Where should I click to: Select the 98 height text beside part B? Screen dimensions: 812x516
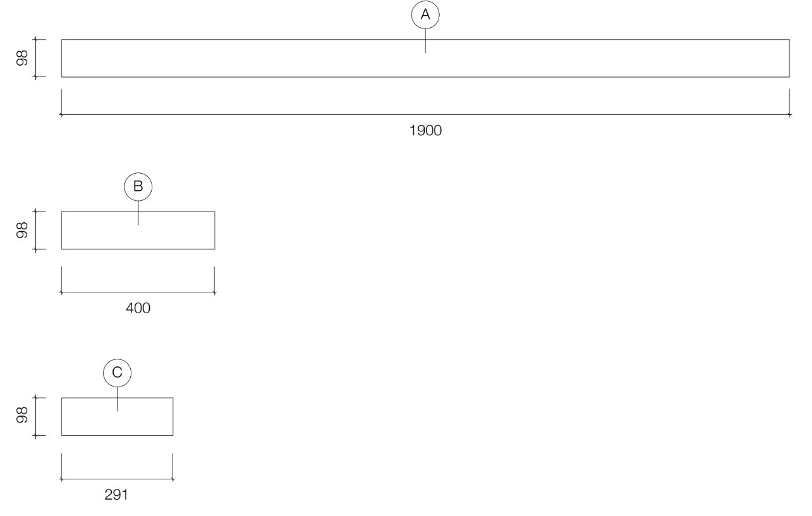point(22,230)
